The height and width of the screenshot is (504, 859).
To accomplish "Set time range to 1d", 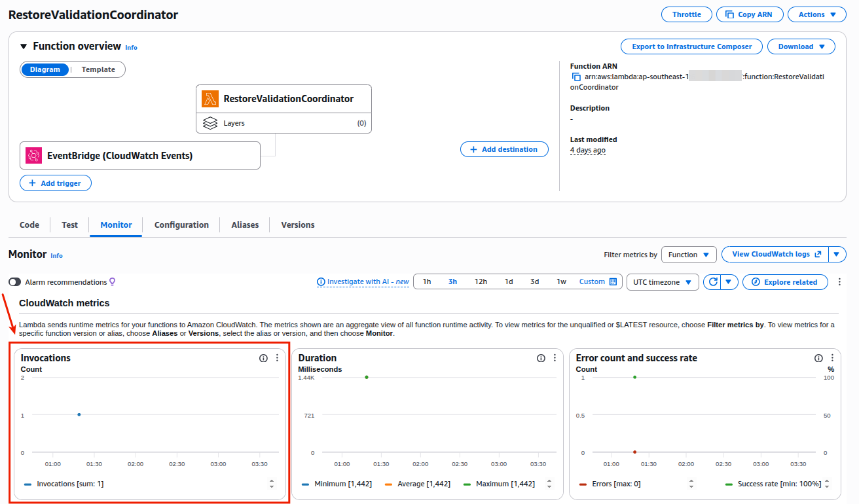I will (x=509, y=282).
